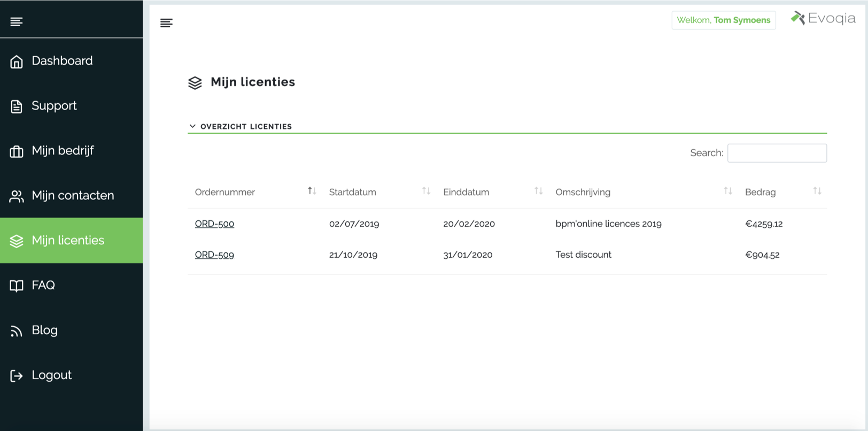Open the Dashboard menu item
The width and height of the screenshot is (868, 431).
click(71, 61)
